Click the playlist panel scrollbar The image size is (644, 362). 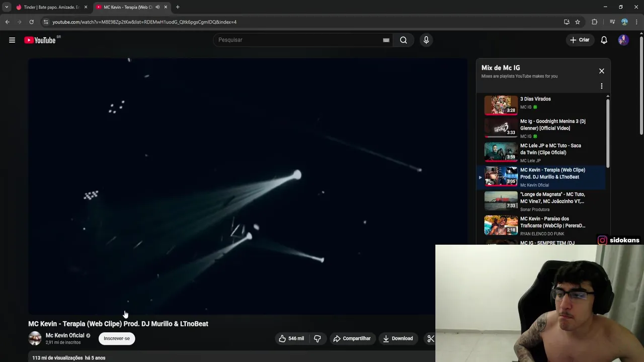(x=608, y=133)
